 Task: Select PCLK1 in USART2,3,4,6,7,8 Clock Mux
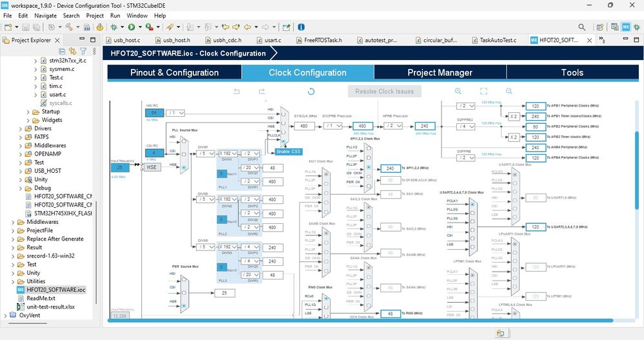click(473, 205)
